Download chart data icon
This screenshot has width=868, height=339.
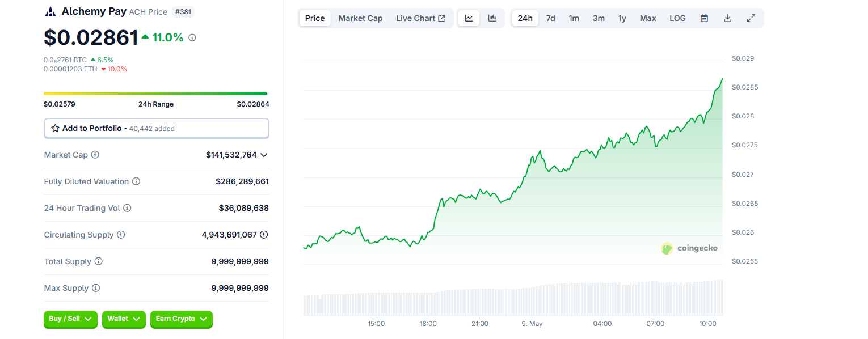click(x=728, y=18)
